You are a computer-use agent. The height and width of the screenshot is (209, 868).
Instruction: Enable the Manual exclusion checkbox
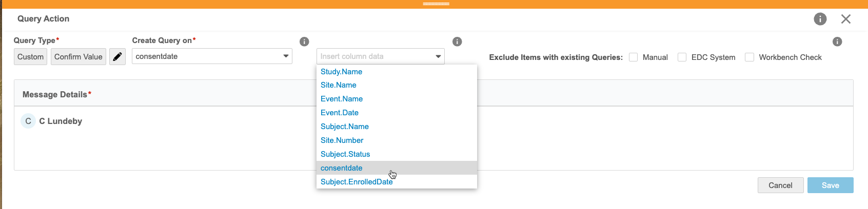634,57
